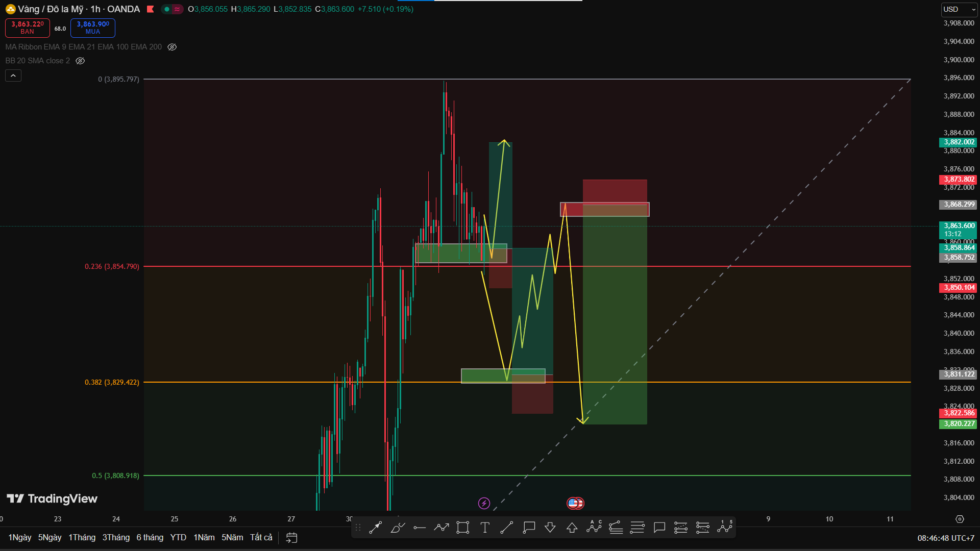Show the MA Ribbon indicator

click(x=172, y=47)
